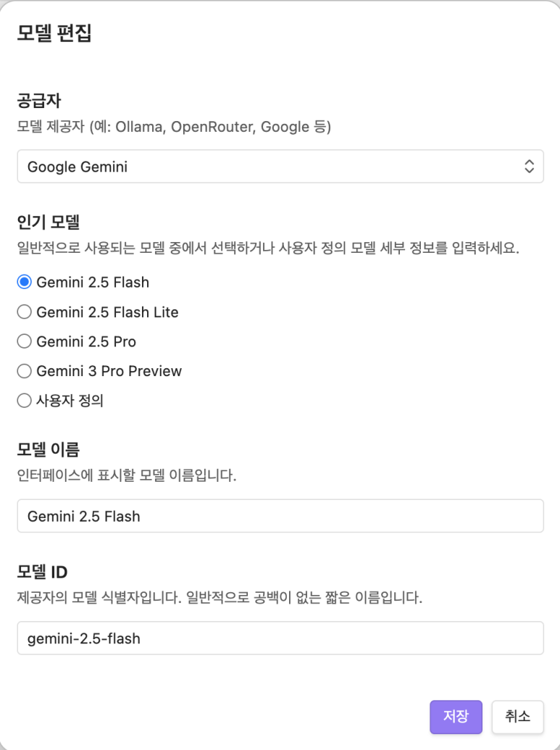Click the provider help text mentioning Ollama

coord(174,128)
